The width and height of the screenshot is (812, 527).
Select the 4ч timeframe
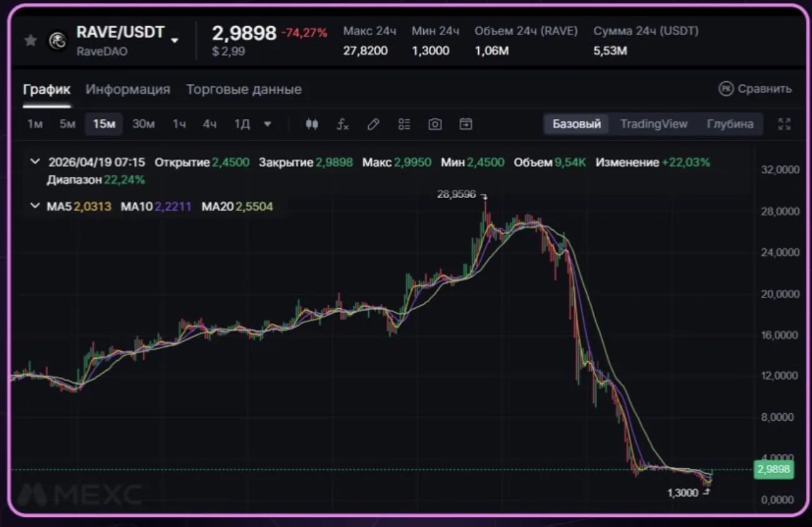coord(209,124)
